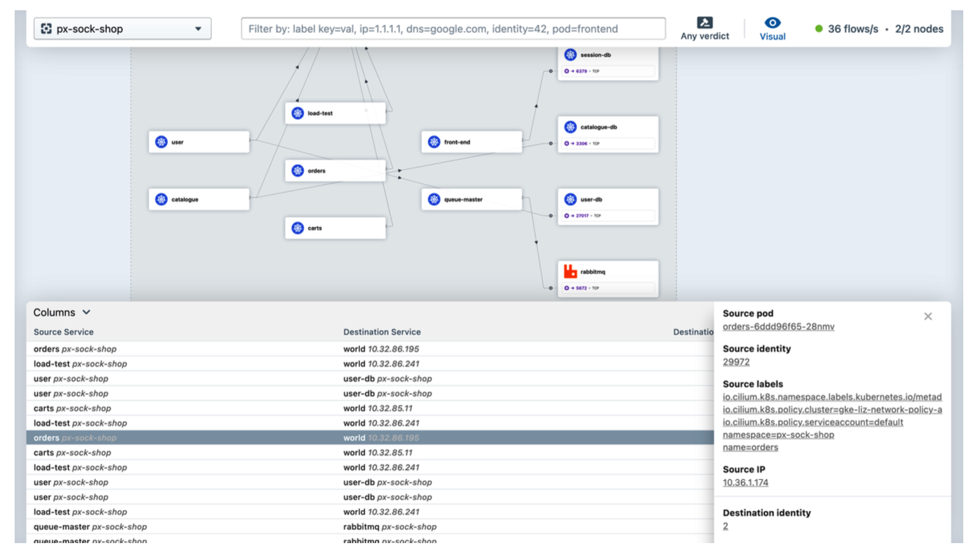Select the front-end service icon
This screenshot has width=975, height=560.
[x=434, y=142]
